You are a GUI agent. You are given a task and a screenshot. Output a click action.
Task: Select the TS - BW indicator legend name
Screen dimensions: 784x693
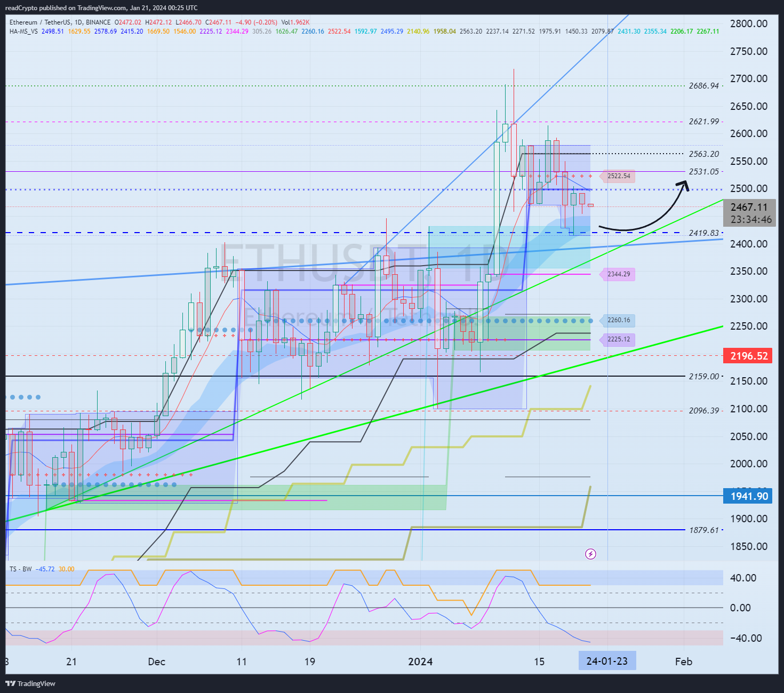pos(20,569)
